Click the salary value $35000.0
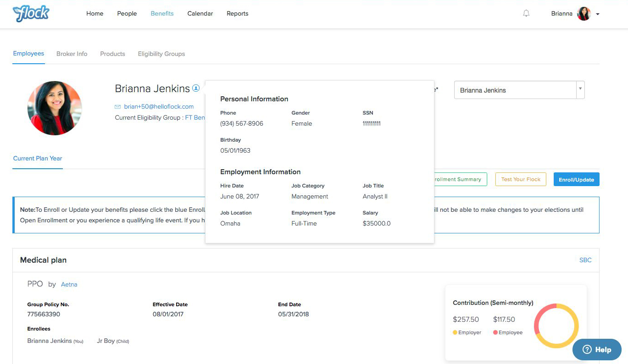628x364 pixels. (x=377, y=224)
